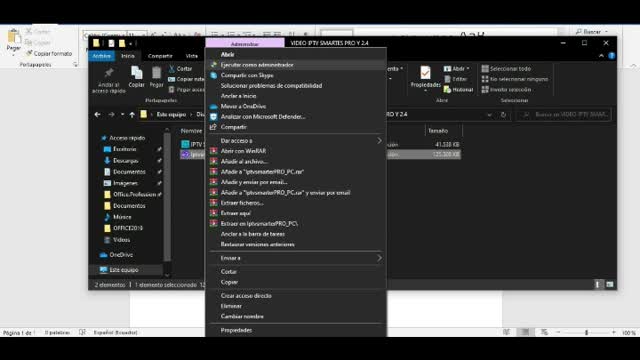Select 'Acceso rápido' in navigation pane

click(123, 138)
